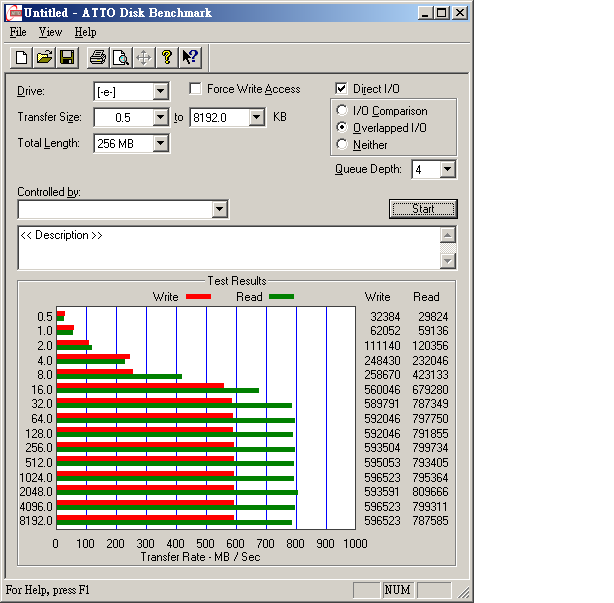This screenshot has width=614, height=603.
Task: Click the read value 423133
Action: [430, 375]
